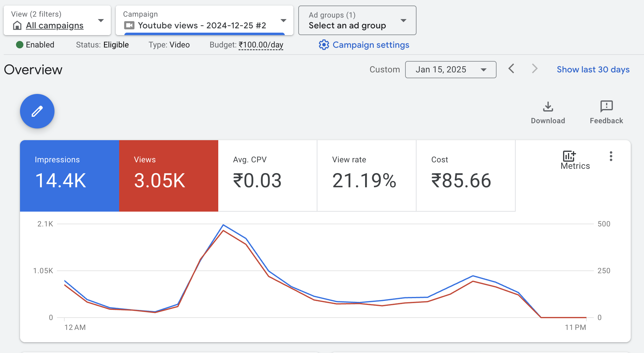
Task: Toggle the Views metric tile
Action: (x=169, y=176)
